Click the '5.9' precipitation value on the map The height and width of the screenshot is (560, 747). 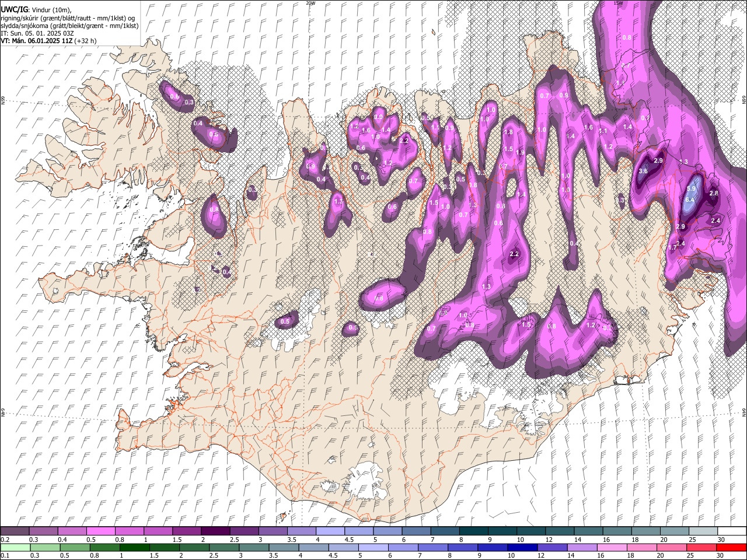click(x=692, y=189)
